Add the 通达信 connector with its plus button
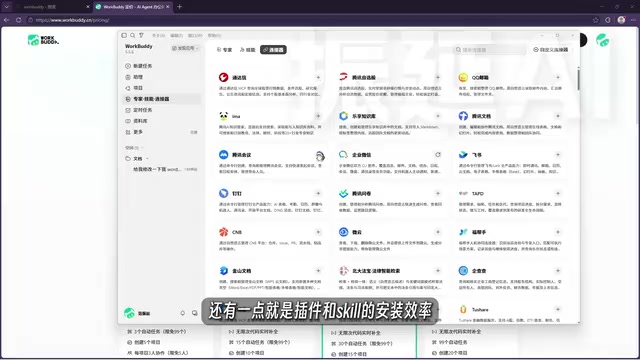 coord(318,77)
